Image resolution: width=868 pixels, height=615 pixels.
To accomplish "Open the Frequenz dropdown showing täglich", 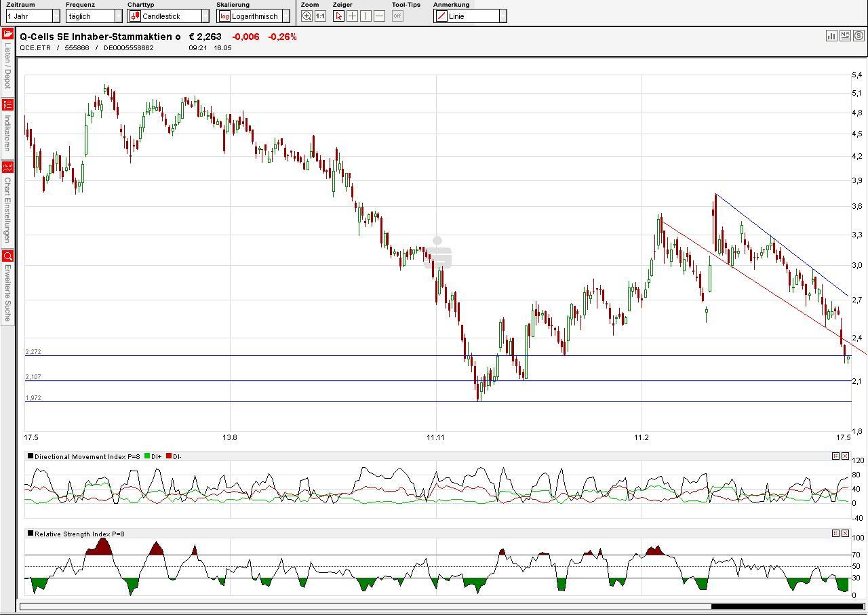I will tap(94, 16).
